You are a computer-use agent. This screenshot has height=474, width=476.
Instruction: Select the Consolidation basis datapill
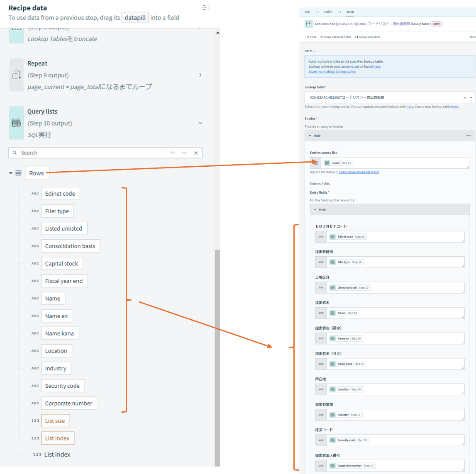tap(71, 246)
